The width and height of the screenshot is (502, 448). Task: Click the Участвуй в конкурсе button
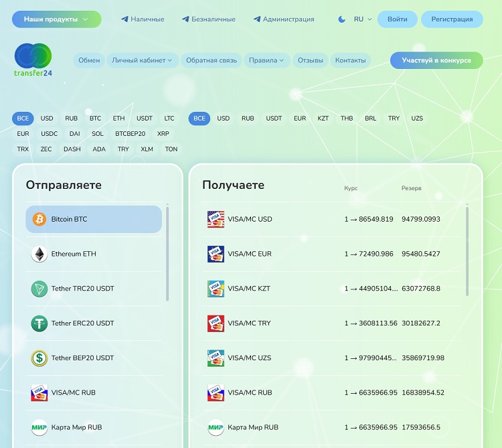[x=436, y=60]
